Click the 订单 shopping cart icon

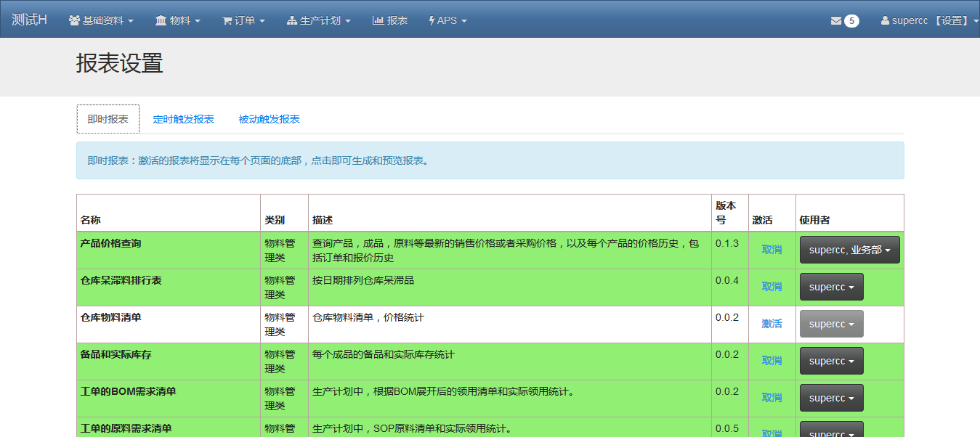click(x=227, y=21)
